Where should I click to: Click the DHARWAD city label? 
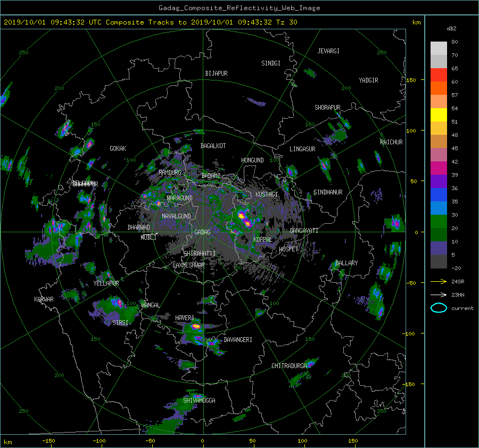(138, 227)
